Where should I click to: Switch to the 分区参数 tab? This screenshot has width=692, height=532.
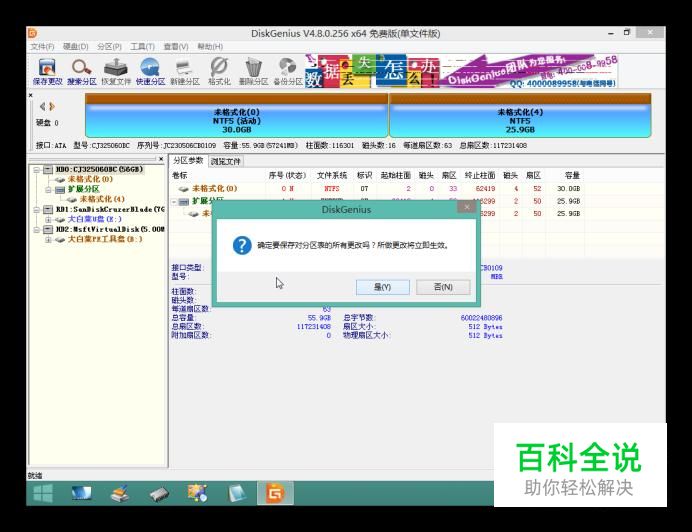188,161
